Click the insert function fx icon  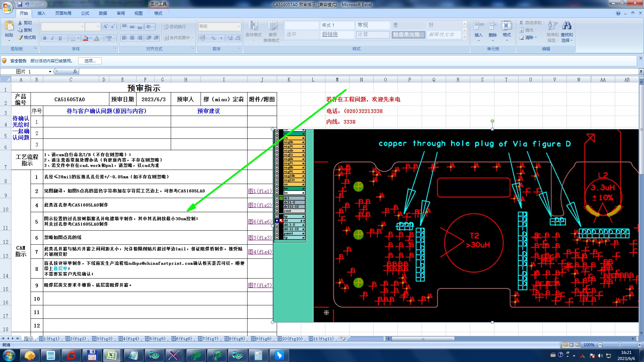[75, 71]
